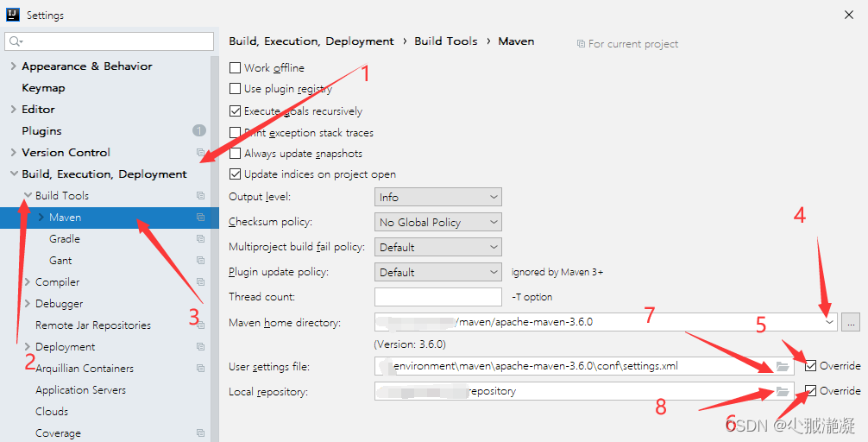Click project-level icon next to Arquillian Containers
Viewport: 868px width, 442px height.
[200, 369]
